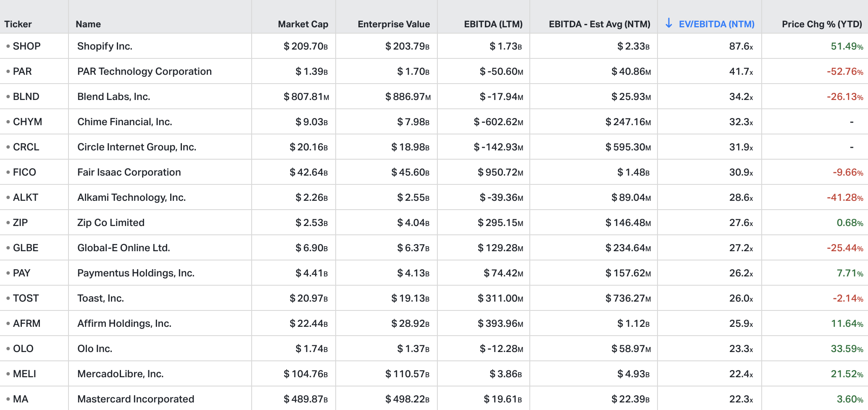
Task: Select the BLND ticker symbol
Action: pos(26,97)
